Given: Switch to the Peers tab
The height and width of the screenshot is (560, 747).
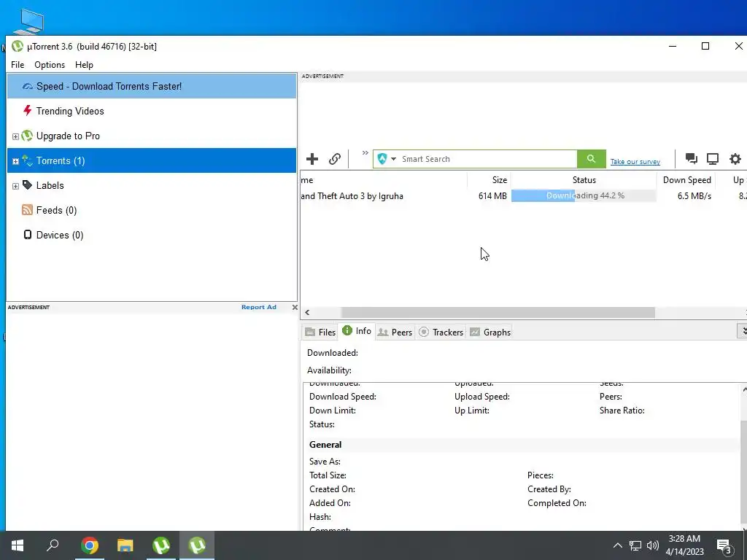Looking at the screenshot, I should pyautogui.click(x=395, y=332).
